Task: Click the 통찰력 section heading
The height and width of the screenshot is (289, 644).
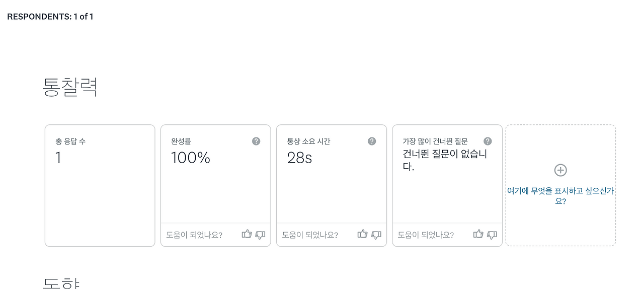Action: pyautogui.click(x=70, y=88)
